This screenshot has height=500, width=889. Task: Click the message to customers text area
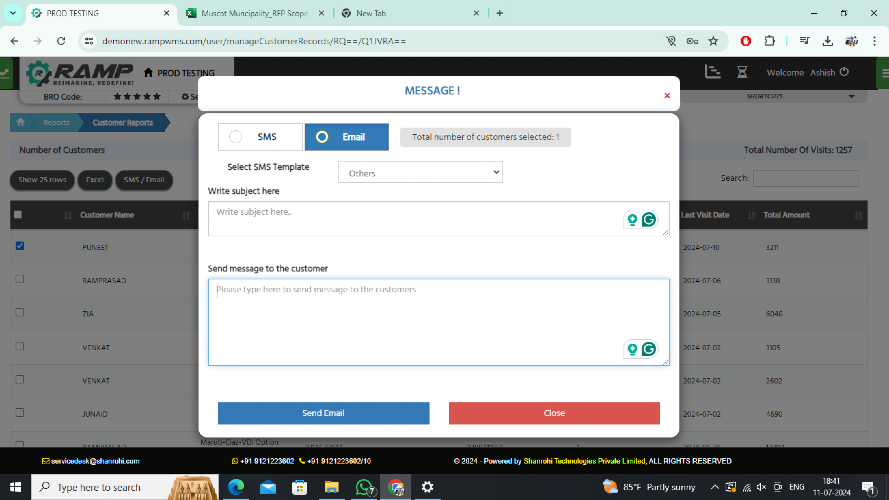click(438, 321)
